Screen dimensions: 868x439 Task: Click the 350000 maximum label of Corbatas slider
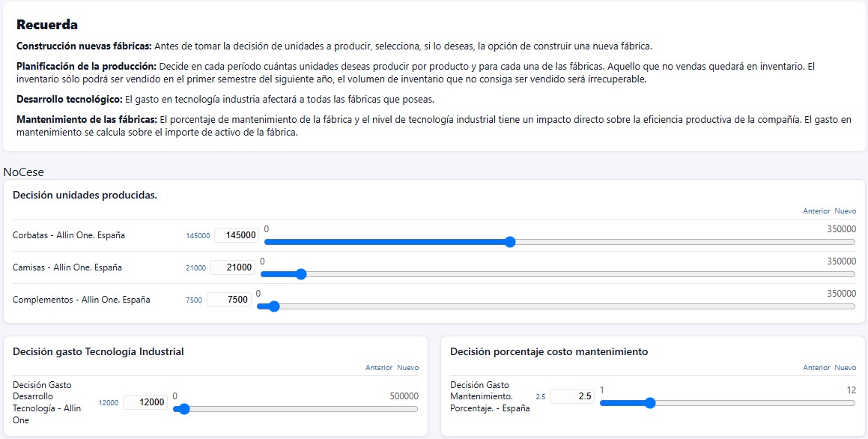pyautogui.click(x=842, y=229)
